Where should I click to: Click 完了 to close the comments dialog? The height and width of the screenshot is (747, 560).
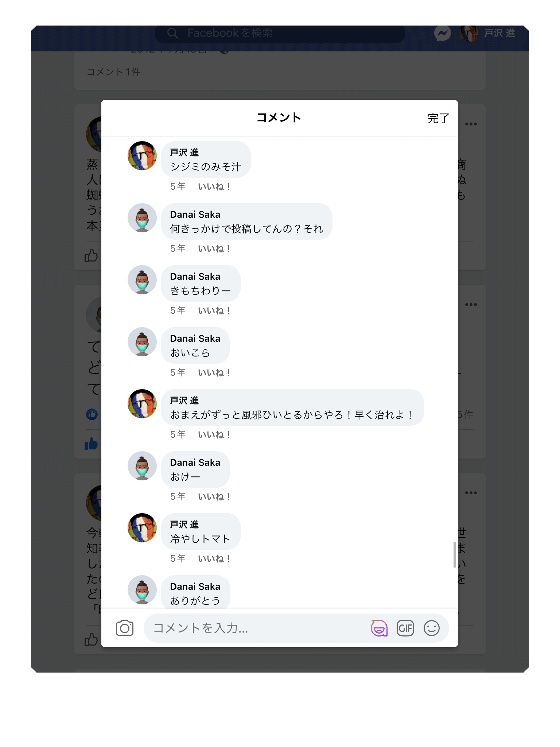(438, 118)
